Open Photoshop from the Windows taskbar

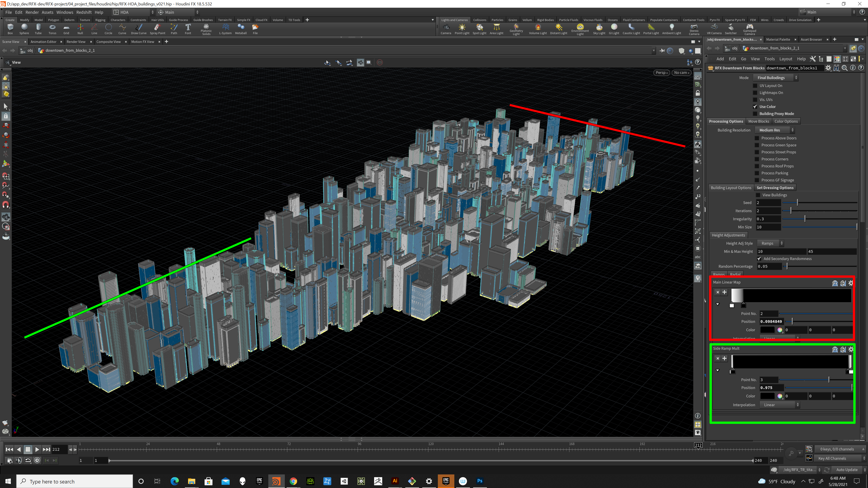(480, 481)
